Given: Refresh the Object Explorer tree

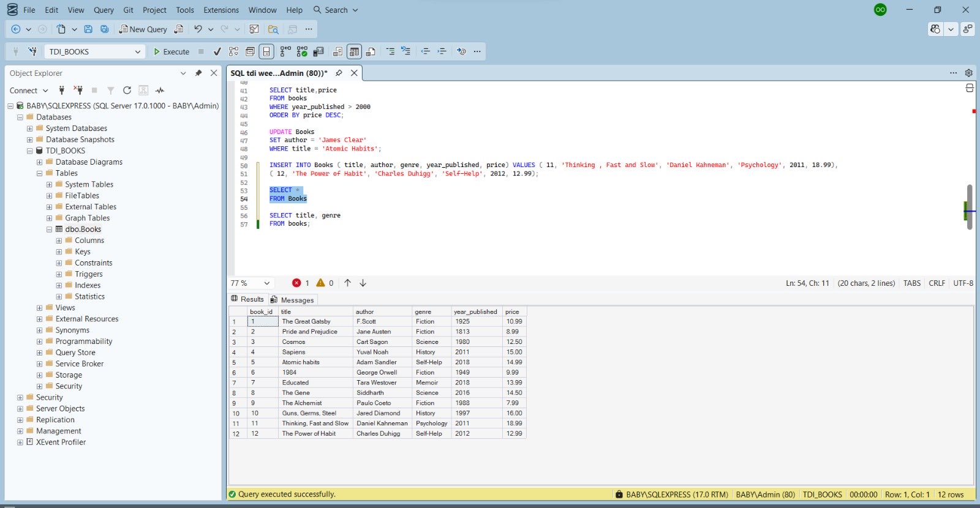Looking at the screenshot, I should (127, 91).
